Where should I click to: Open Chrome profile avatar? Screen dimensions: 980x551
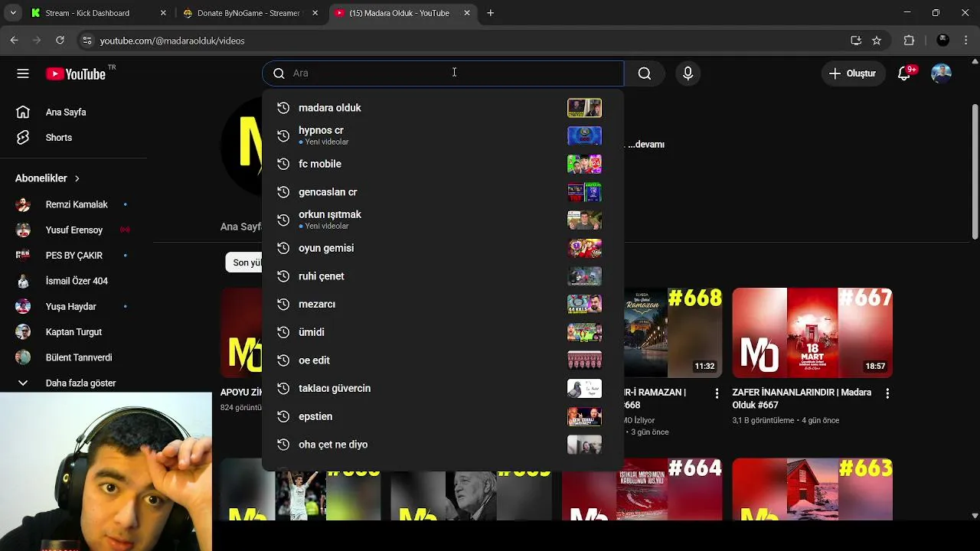pos(943,41)
